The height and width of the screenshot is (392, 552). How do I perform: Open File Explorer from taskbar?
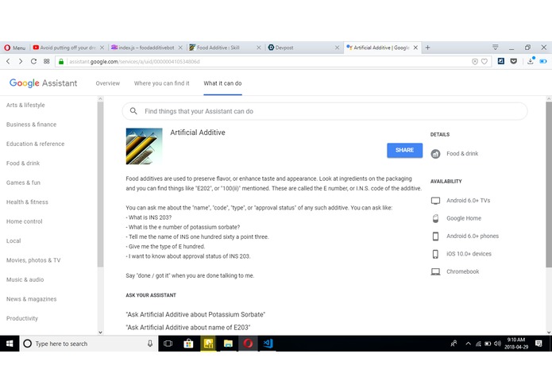coord(228,344)
